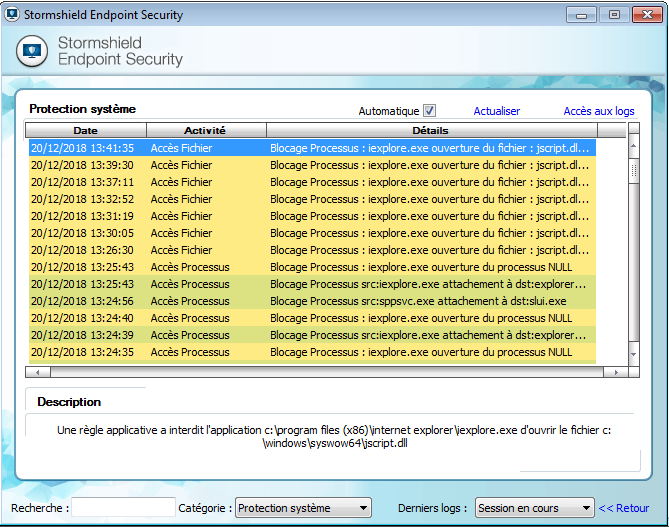Sort by the Date column header
Viewport: 669px width, 527px height.
(86, 130)
